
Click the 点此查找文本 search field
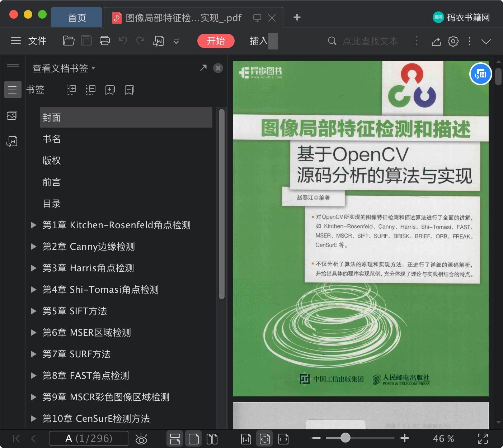(x=370, y=41)
